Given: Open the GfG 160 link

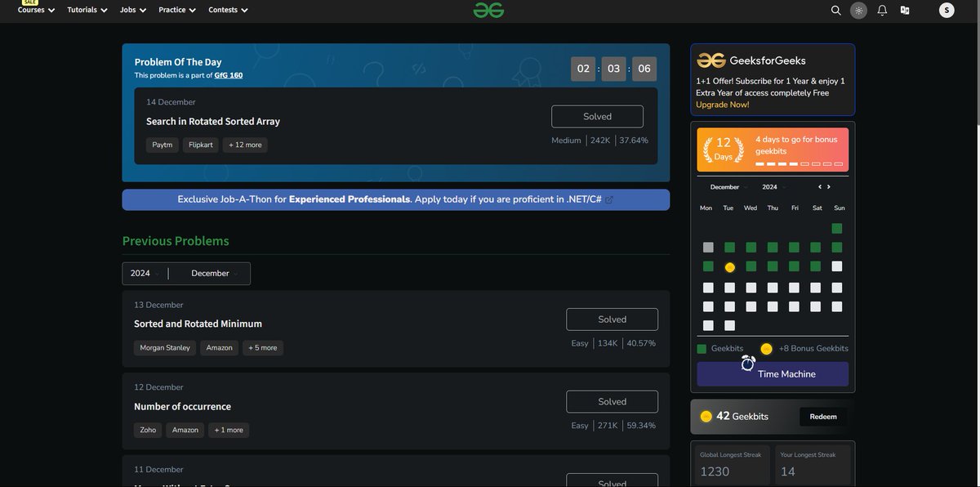Looking at the screenshot, I should coord(229,75).
